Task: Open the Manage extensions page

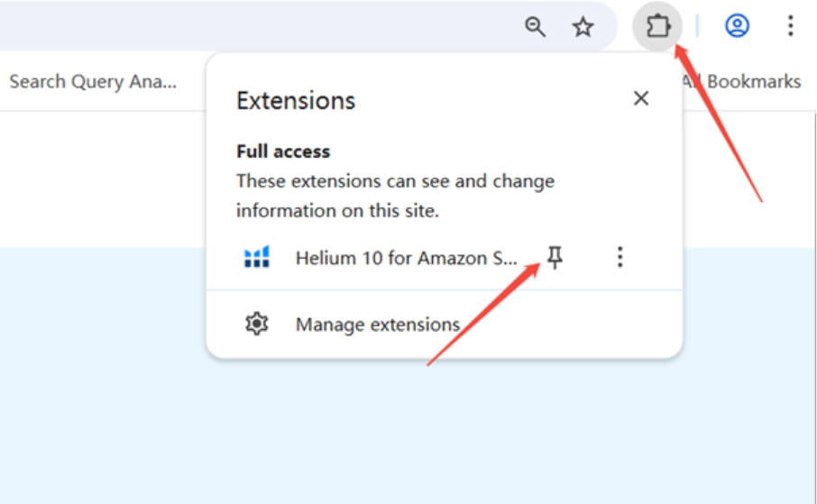Action: coord(377,325)
